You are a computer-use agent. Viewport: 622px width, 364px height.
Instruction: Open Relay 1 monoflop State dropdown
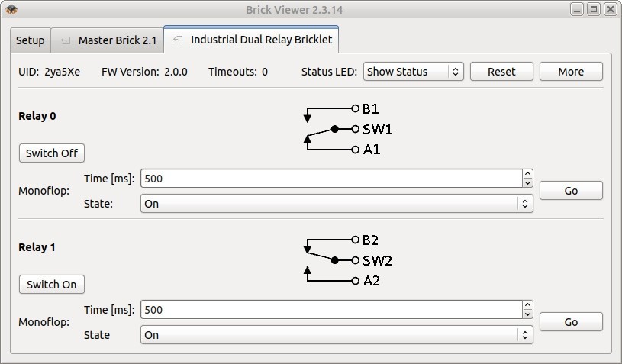tap(337, 335)
